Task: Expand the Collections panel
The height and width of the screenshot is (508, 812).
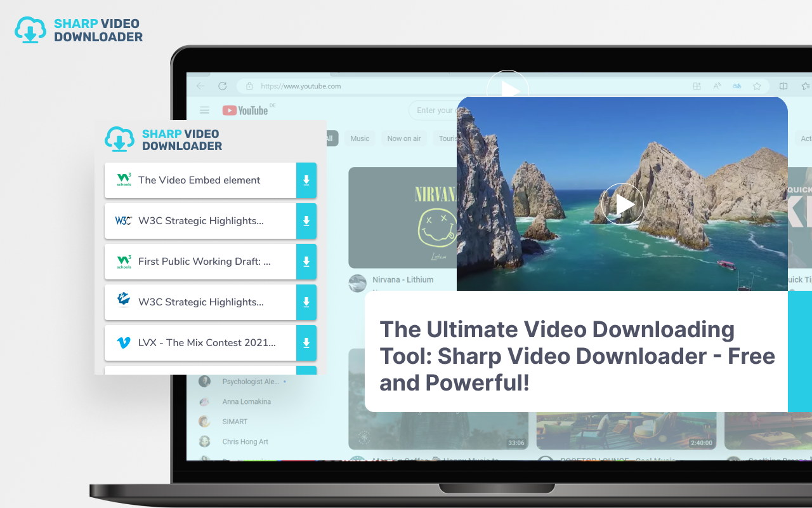Action: pos(807,86)
